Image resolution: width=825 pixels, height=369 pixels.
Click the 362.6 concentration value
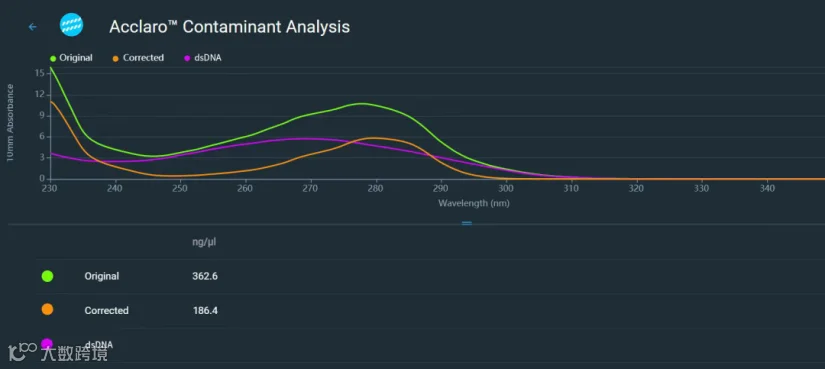point(205,276)
